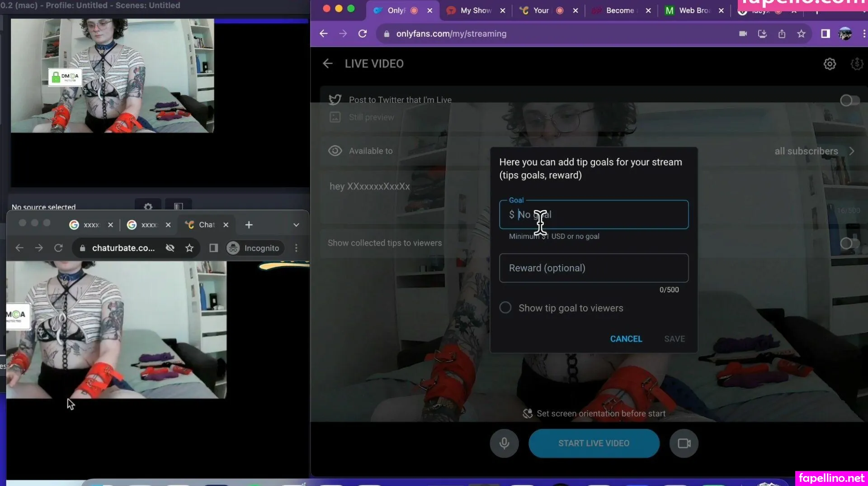Cancel the tip goal dialog
This screenshot has height=486, width=868.
click(626, 339)
